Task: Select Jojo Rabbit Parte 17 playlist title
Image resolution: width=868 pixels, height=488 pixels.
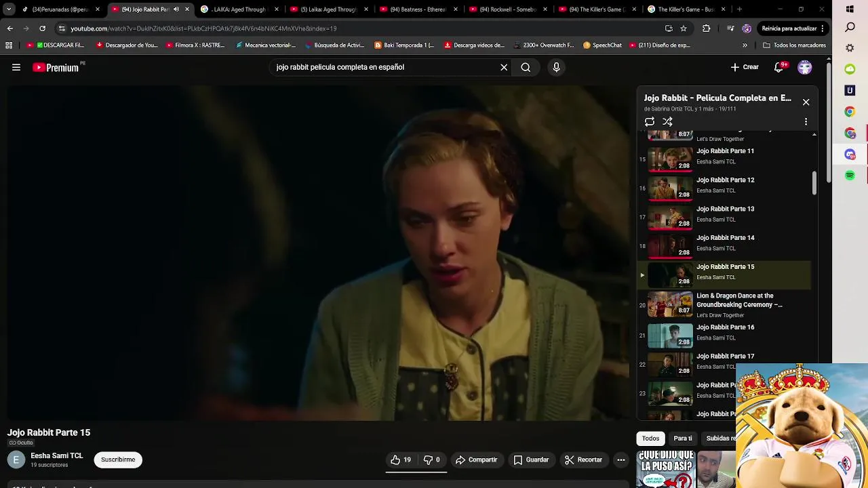Action: click(725, 356)
